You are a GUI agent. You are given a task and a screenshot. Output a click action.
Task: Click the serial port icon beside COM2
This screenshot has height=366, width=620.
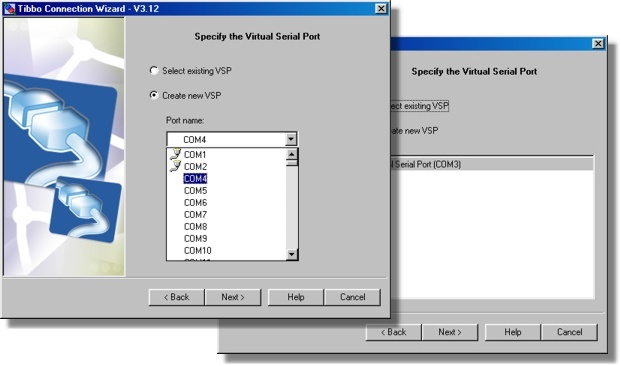pyautogui.click(x=175, y=166)
